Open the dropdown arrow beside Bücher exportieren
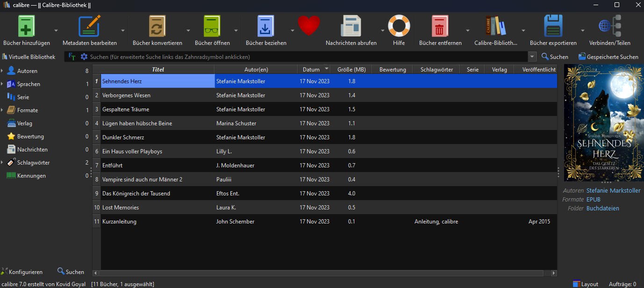 click(x=583, y=30)
